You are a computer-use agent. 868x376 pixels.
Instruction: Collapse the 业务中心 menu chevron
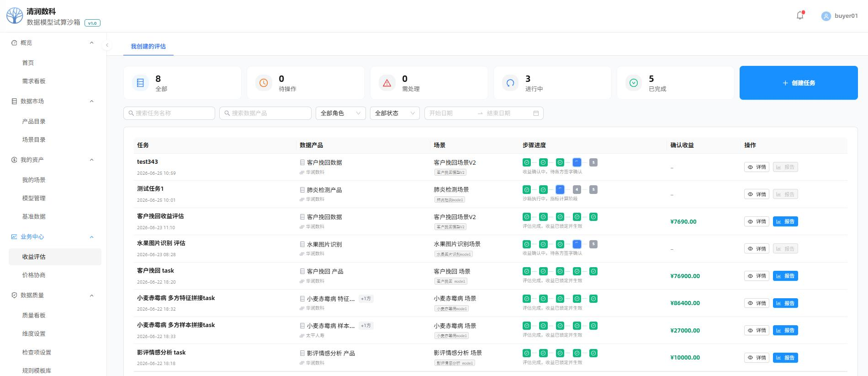click(91, 236)
